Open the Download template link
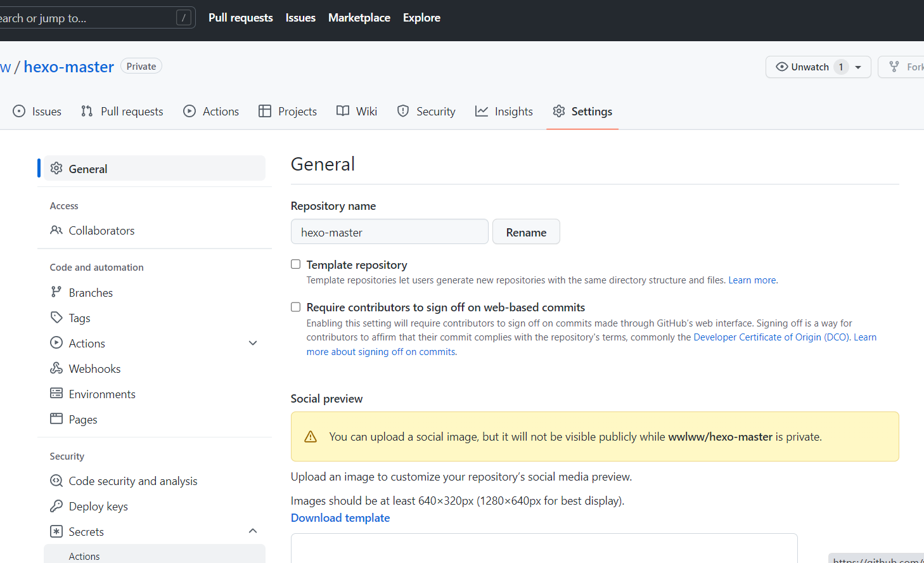Image resolution: width=924 pixels, height=563 pixels. [x=340, y=518]
